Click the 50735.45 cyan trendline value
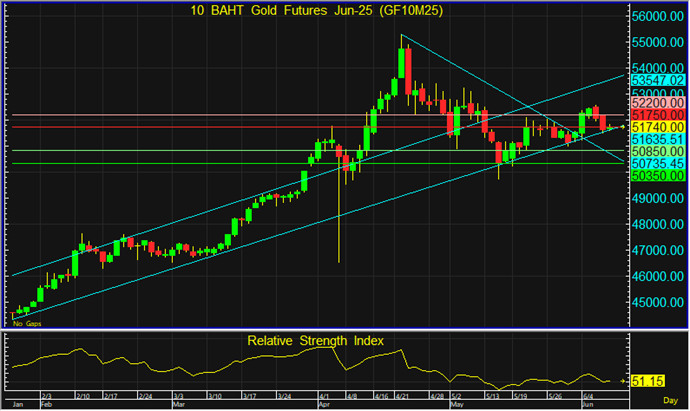Screen dimensions: 690x411 point(658,164)
